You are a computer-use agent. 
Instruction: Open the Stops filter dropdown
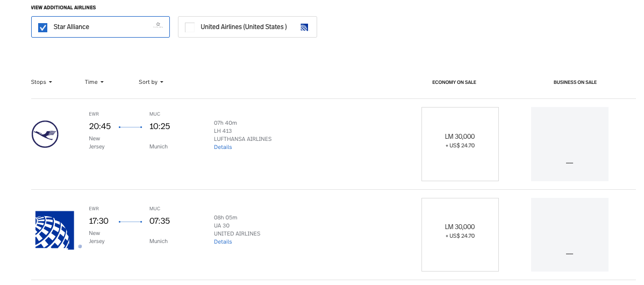[x=41, y=82]
